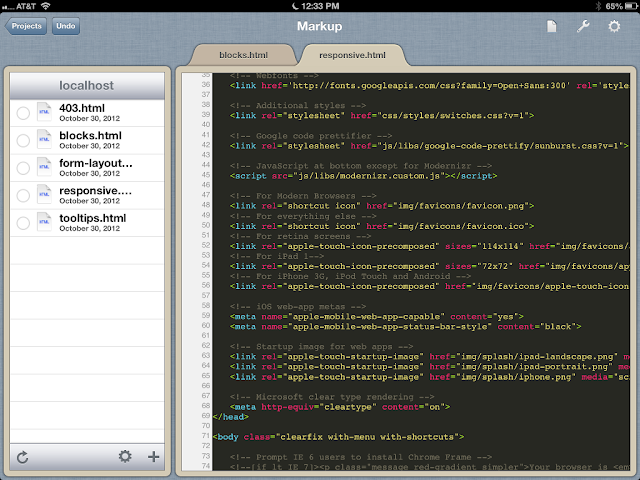640x480 pixels.
Task: Tap the Wi-Fi icon in status bar
Action: 45,6
